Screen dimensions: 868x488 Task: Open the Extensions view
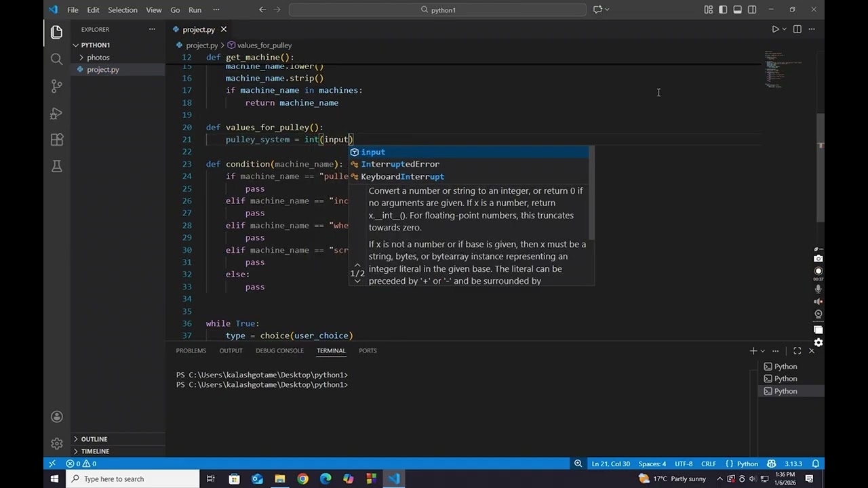pos(56,140)
